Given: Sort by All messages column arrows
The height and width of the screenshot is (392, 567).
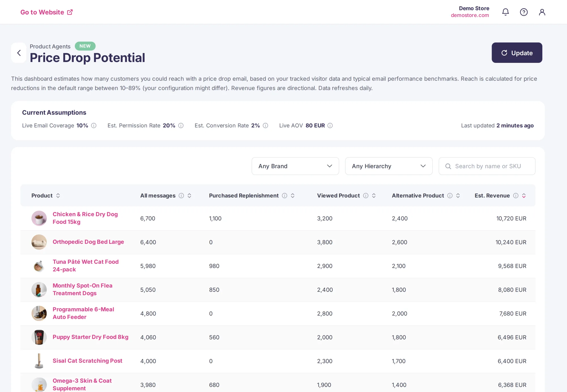Looking at the screenshot, I should [189, 195].
